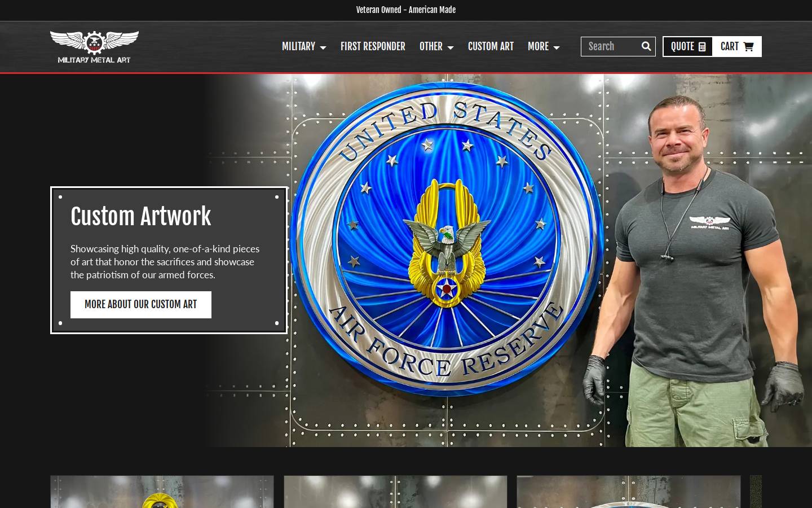812x508 pixels.
Task: Open the third product card thumbnail
Action: pos(629,492)
